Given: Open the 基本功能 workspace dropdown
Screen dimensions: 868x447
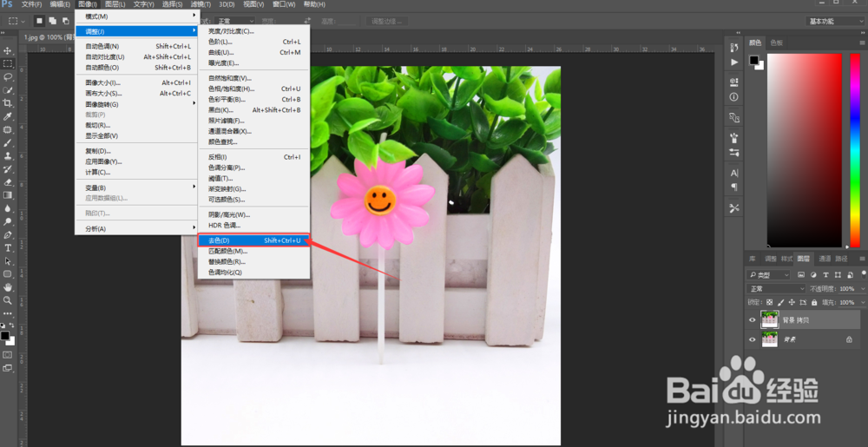Looking at the screenshot, I should (834, 21).
